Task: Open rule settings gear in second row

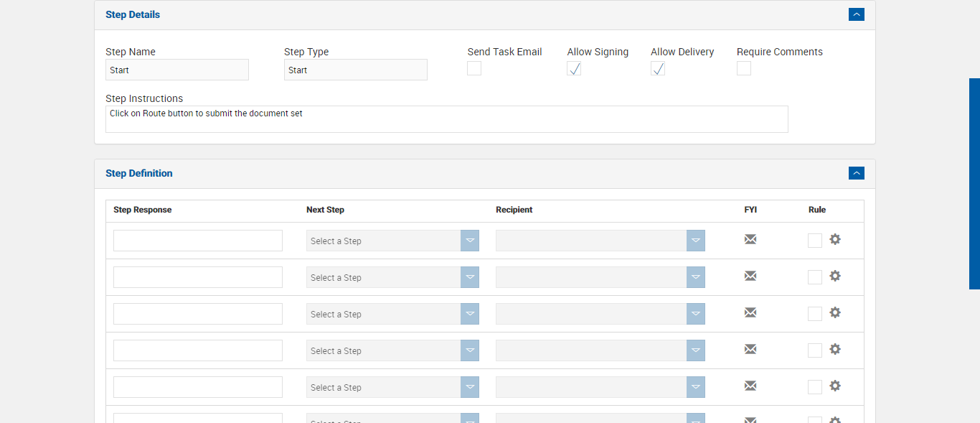Action: (x=835, y=276)
